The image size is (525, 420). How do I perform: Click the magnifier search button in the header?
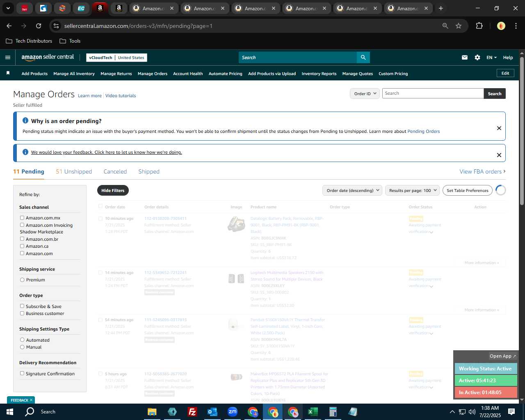[363, 57]
